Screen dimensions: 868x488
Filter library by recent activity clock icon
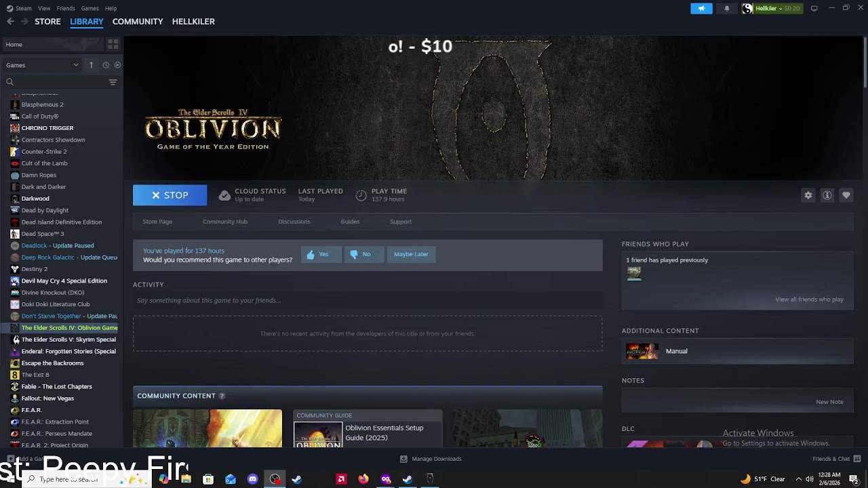[106, 65]
